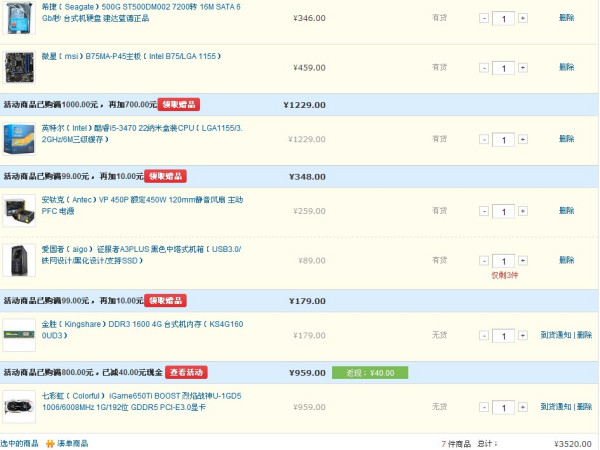The width and height of the screenshot is (600, 450).
Task: Increase quantity of aigo A3PLUS case
Action: coord(523,261)
